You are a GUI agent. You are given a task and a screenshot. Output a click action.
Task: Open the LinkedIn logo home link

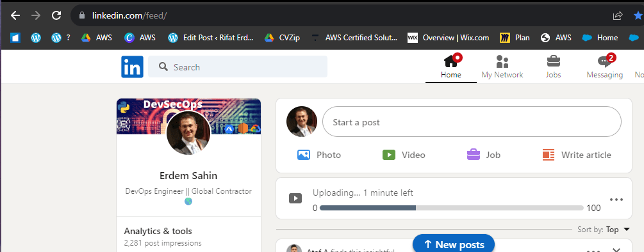pyautogui.click(x=132, y=67)
